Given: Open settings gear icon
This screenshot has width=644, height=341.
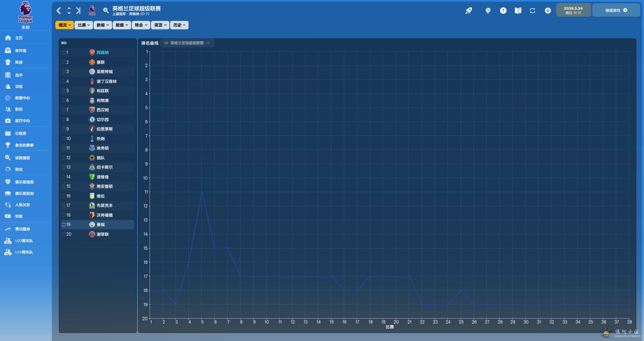Looking at the screenshot, I should point(548,11).
